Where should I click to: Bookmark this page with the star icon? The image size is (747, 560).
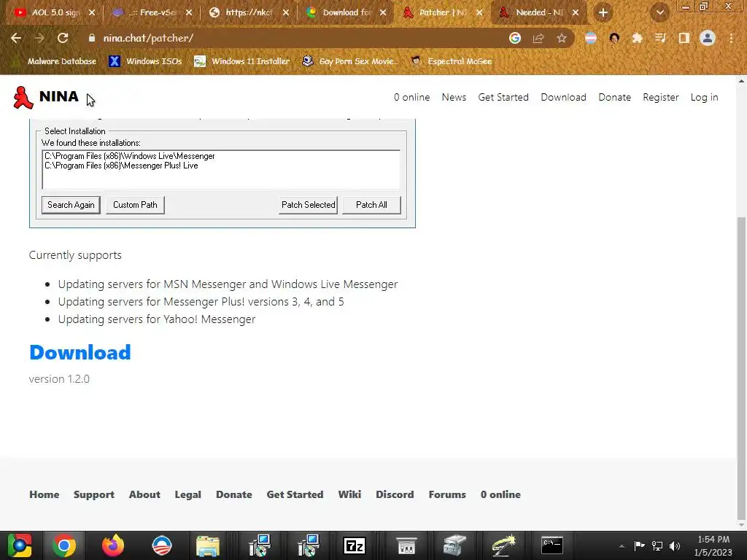[x=562, y=38]
